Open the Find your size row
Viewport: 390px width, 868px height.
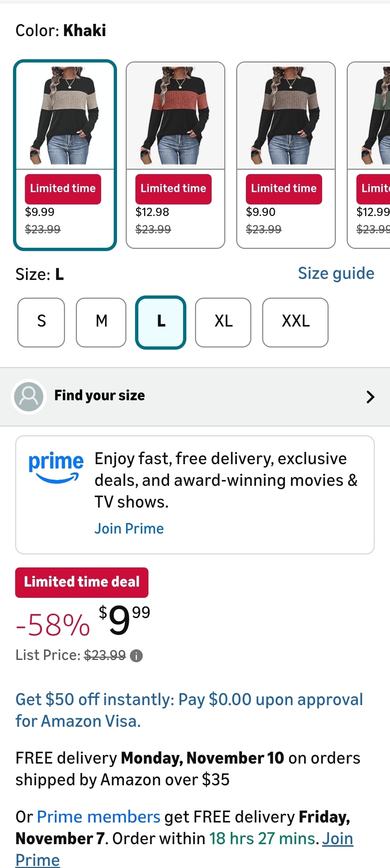(x=195, y=397)
